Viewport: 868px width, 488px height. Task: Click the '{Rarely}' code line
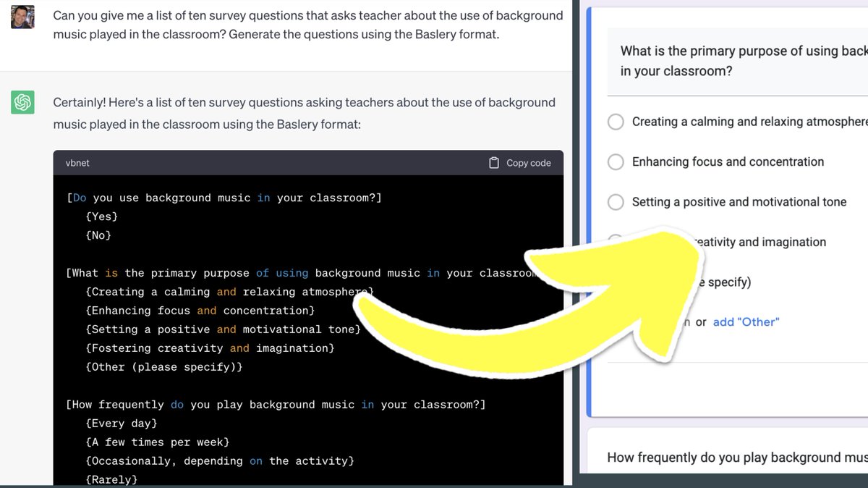pos(111,479)
